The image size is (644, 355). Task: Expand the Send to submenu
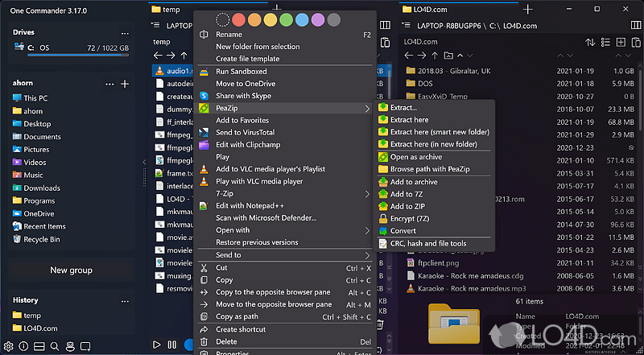pos(367,255)
